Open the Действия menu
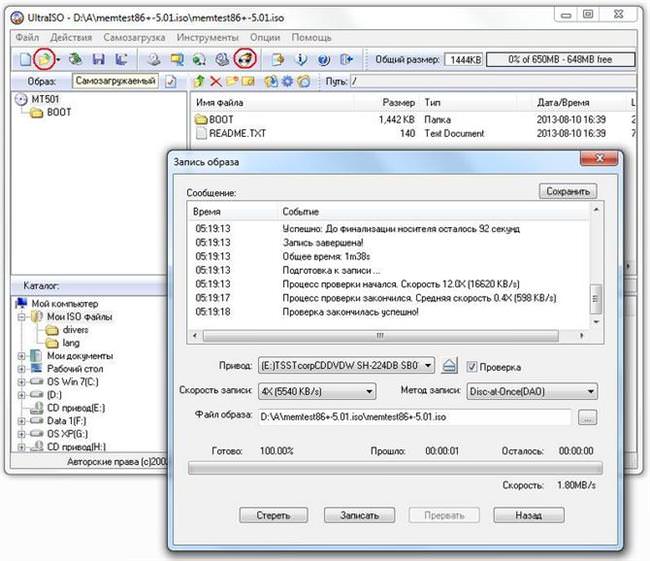Viewport: 650px width, 561px height. point(71,37)
